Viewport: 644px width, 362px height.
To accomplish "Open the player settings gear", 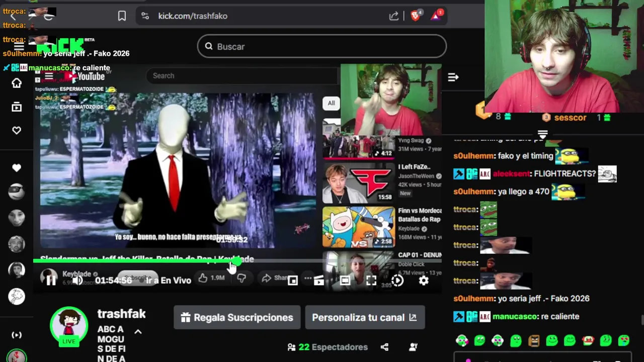I will (424, 281).
